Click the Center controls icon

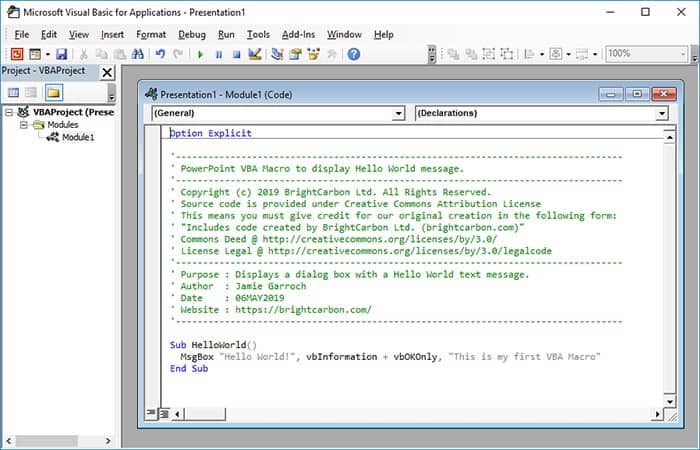(556, 54)
